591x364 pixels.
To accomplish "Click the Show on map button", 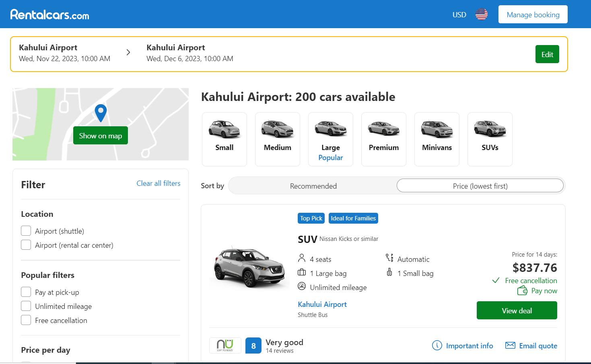I will coord(101,136).
